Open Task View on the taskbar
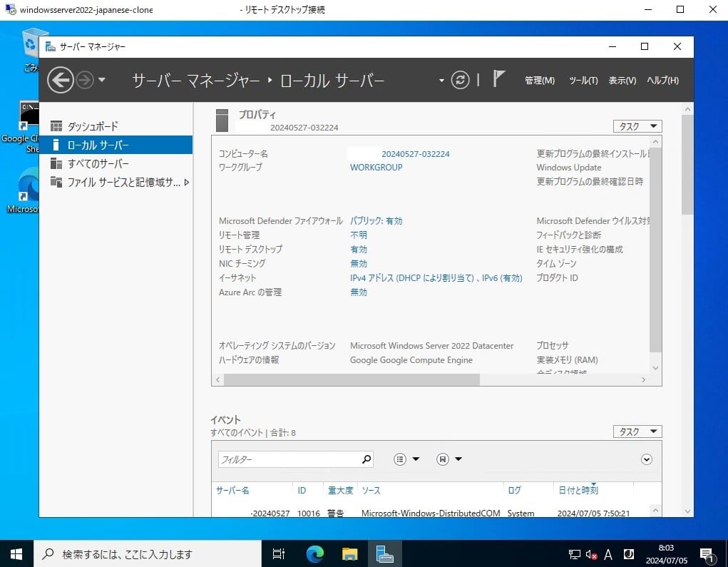 point(279,553)
